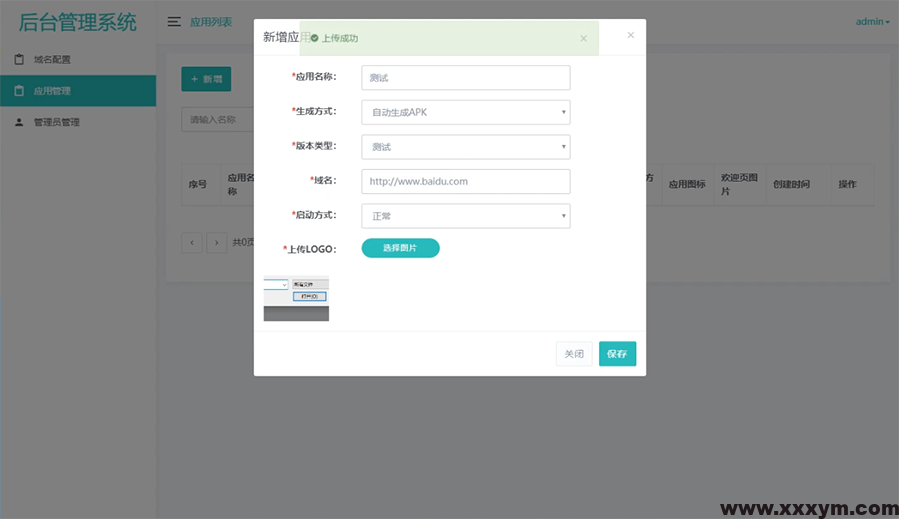The image size is (899, 519).
Task: Click the 关闭 button
Action: tap(574, 354)
